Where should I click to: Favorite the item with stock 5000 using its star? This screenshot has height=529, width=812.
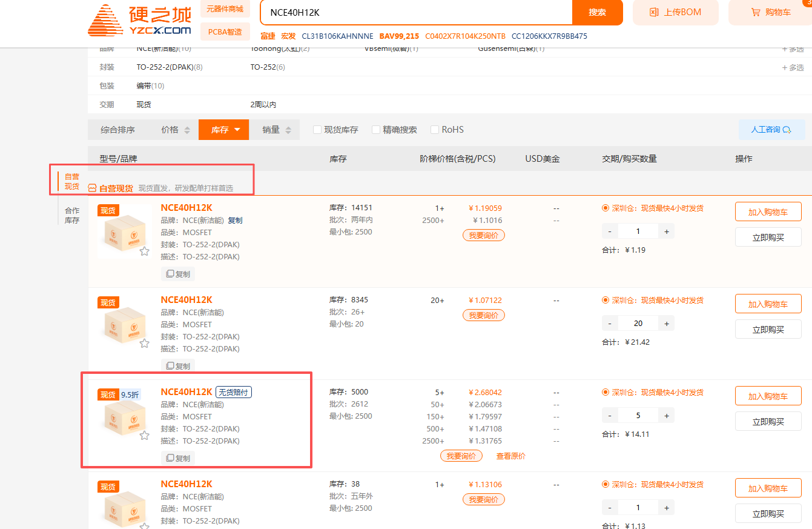145,436
